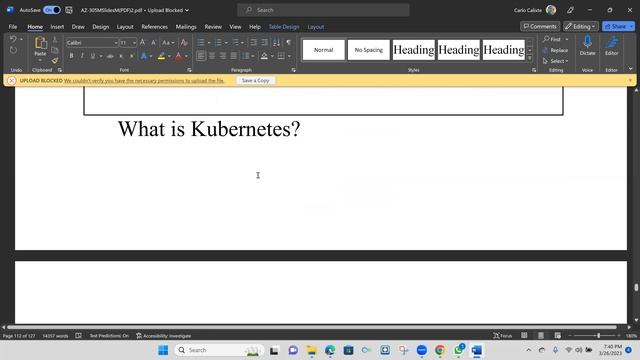Toggle AutoSave switch

click(x=52, y=10)
